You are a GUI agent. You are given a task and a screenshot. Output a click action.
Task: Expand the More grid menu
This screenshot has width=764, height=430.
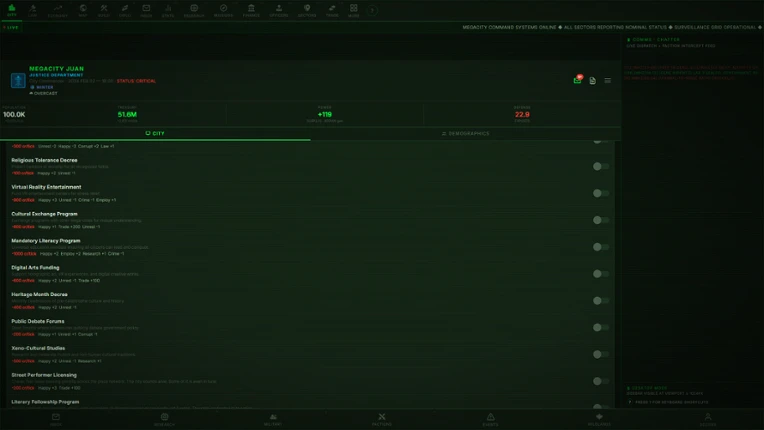pyautogui.click(x=354, y=11)
